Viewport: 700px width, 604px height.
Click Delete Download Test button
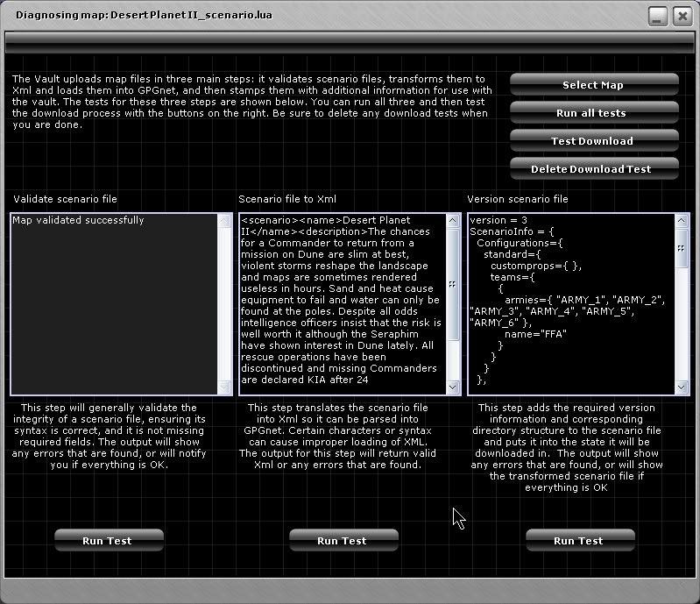pos(593,169)
